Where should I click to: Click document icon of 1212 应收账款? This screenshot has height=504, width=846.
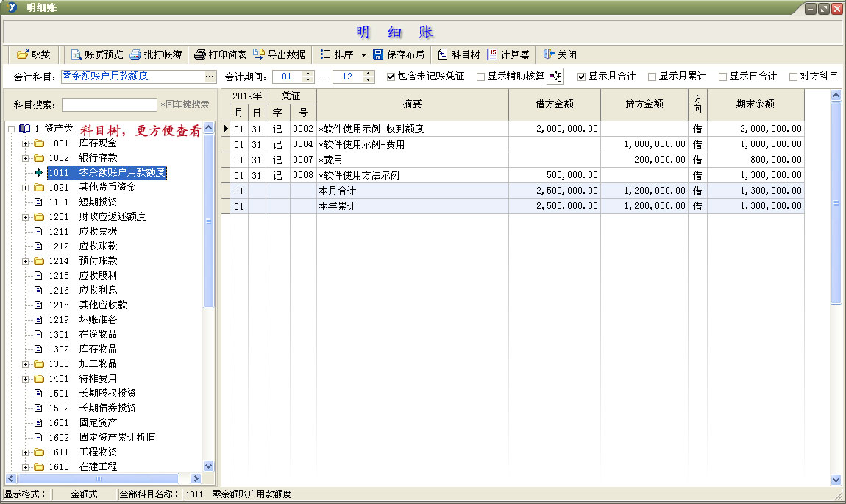click(38, 246)
